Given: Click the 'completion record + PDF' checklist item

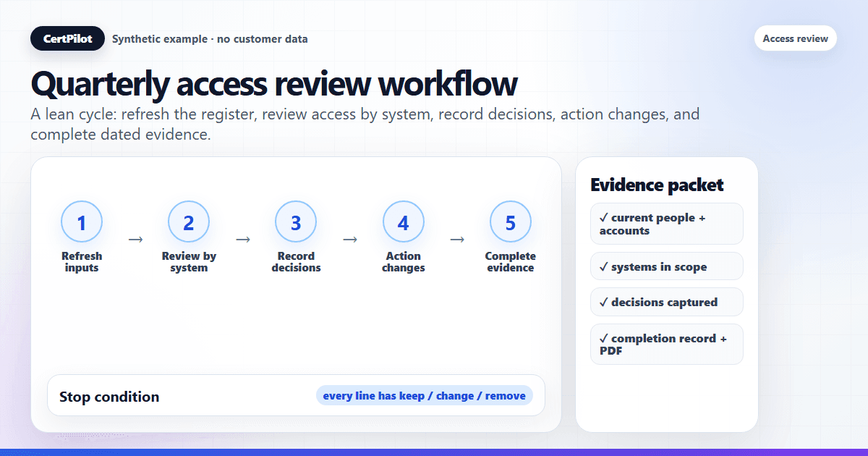Looking at the screenshot, I should [x=666, y=344].
